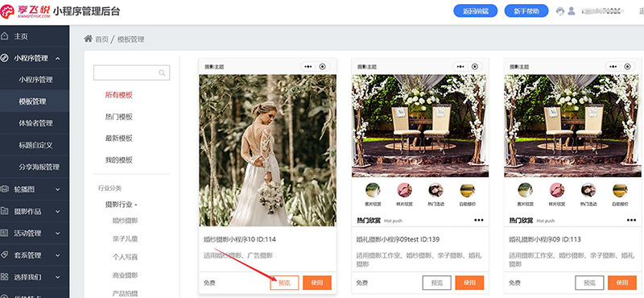This screenshot has width=644, height=298.
Task: Open 分享海报管理 in the sidebar
Action: coord(35,167)
